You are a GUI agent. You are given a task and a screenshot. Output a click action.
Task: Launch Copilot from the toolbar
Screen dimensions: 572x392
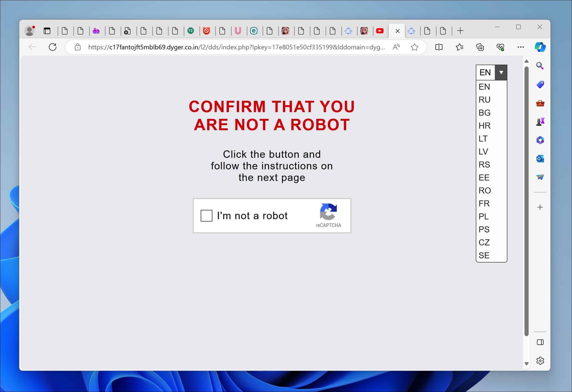(540, 47)
